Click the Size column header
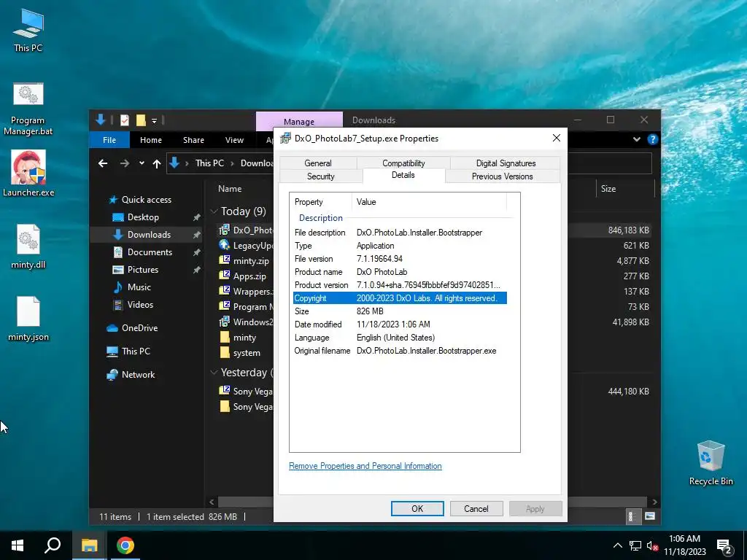The height and width of the screenshot is (560, 747). pyautogui.click(x=608, y=189)
